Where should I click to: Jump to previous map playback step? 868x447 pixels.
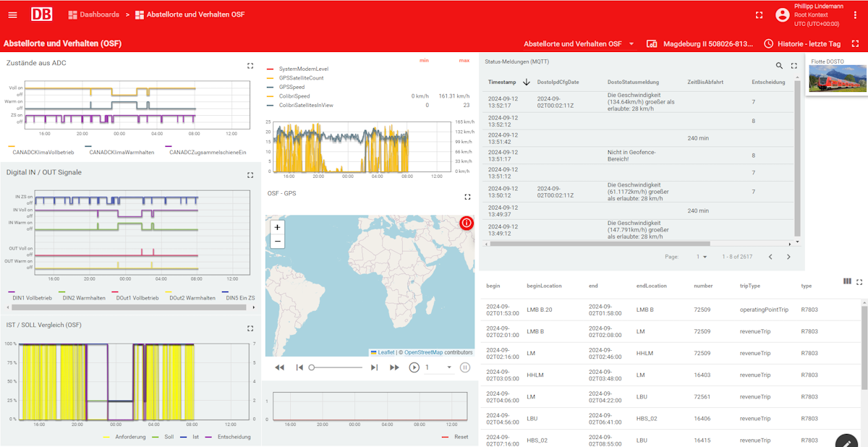[299, 367]
